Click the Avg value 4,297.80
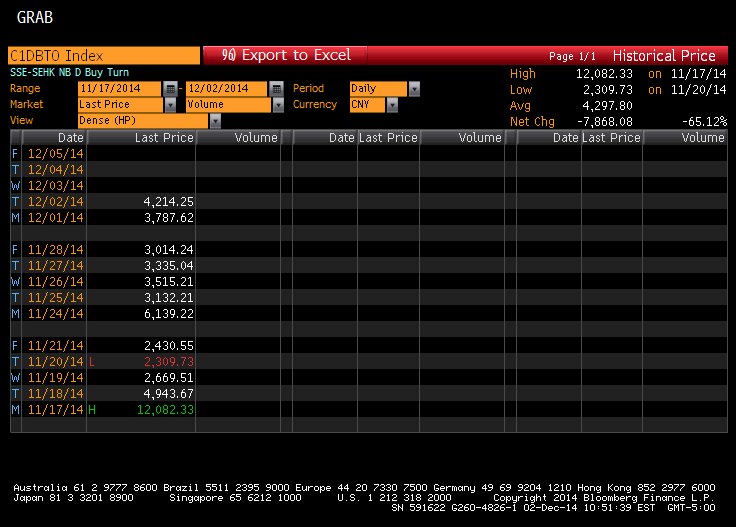Viewport: 736px width, 527px height. point(607,106)
